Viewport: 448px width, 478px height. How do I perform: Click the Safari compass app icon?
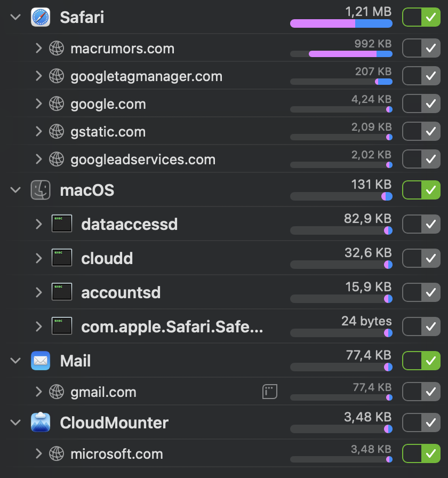coord(41,18)
